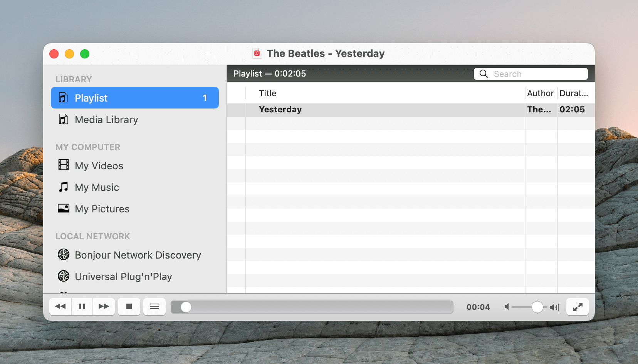Open My Videos in the sidebar
This screenshot has width=638, height=364.
coord(99,166)
